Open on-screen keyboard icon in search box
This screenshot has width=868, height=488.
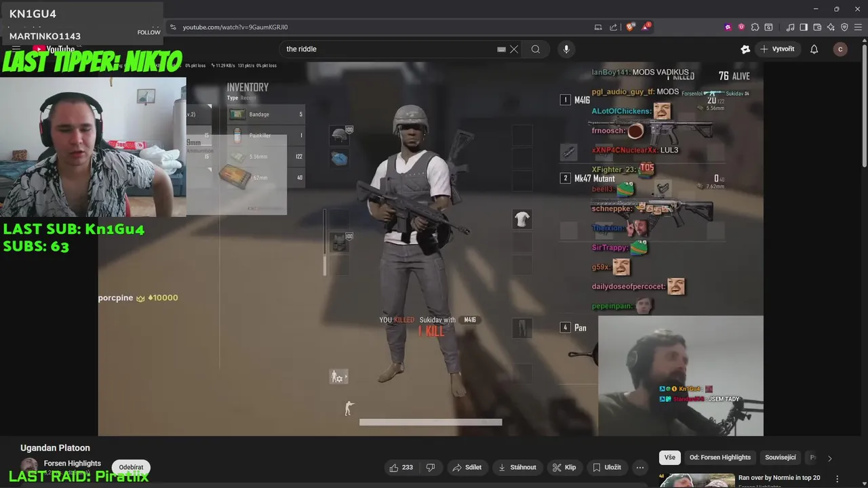(x=502, y=49)
